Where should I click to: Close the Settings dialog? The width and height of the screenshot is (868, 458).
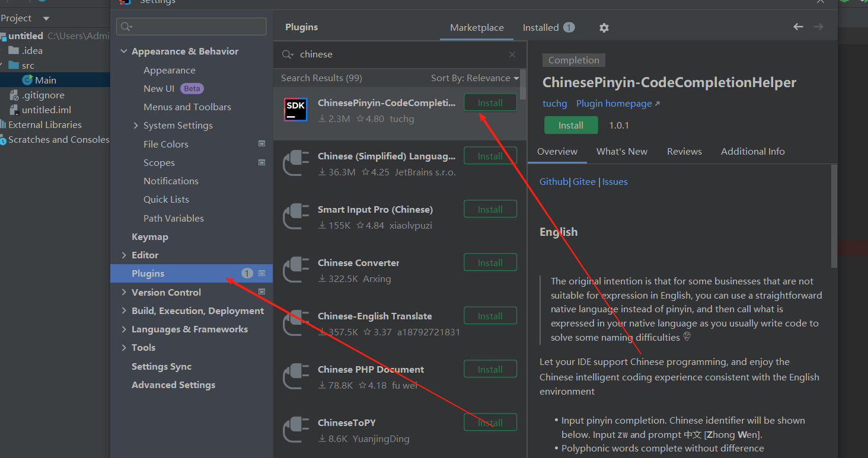tap(821, 2)
